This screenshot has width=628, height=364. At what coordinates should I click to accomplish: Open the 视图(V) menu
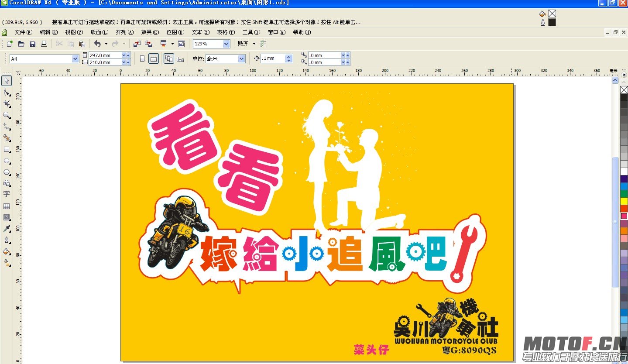tap(74, 32)
